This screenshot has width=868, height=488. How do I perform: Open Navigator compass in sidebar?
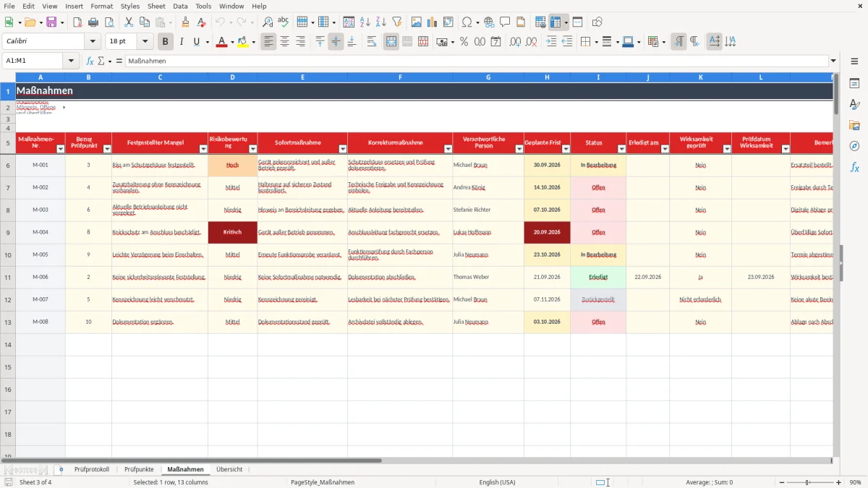[854, 146]
